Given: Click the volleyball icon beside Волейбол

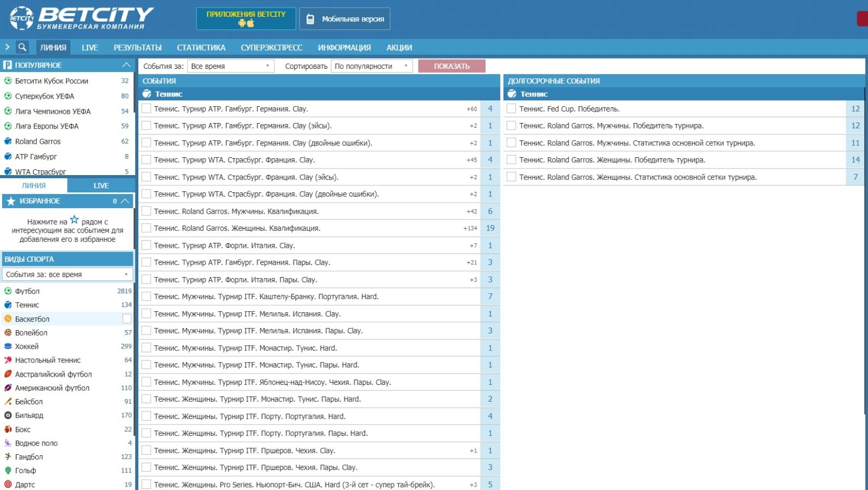Looking at the screenshot, I should click(8, 332).
